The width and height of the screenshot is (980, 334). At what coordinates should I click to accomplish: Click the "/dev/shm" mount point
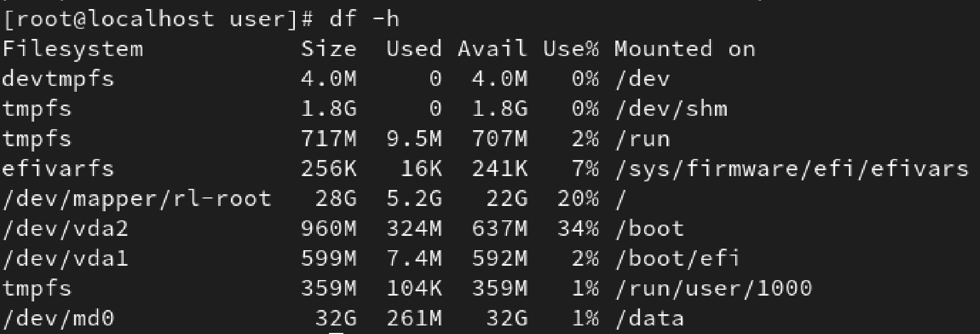click(x=671, y=109)
